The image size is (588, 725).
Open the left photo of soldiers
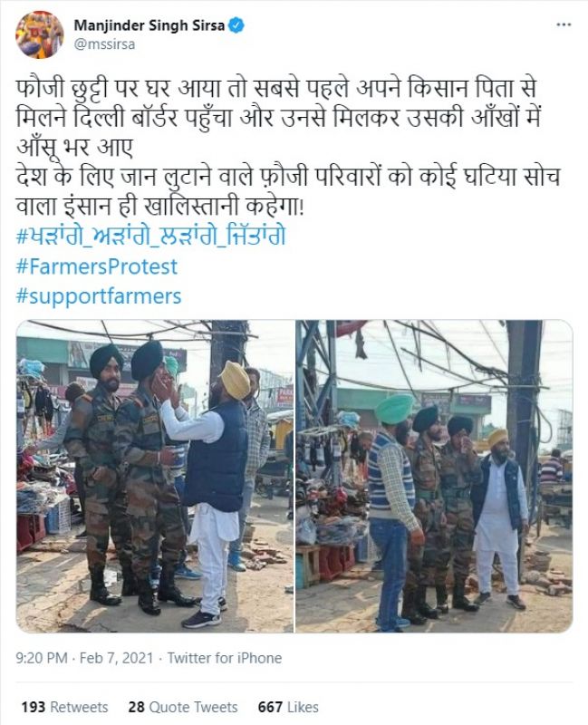pyautogui.click(x=155, y=477)
